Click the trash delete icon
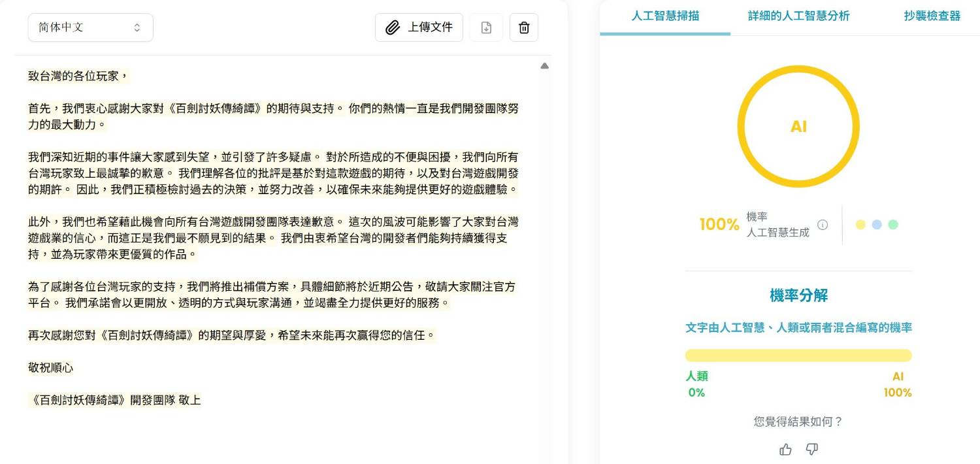Viewport: 980px width, 464px height. click(524, 27)
